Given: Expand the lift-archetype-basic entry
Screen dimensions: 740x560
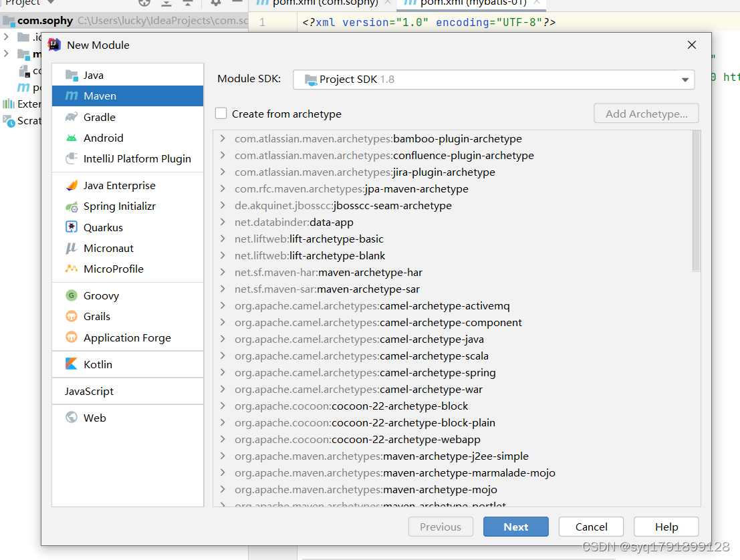Looking at the screenshot, I should point(223,239).
